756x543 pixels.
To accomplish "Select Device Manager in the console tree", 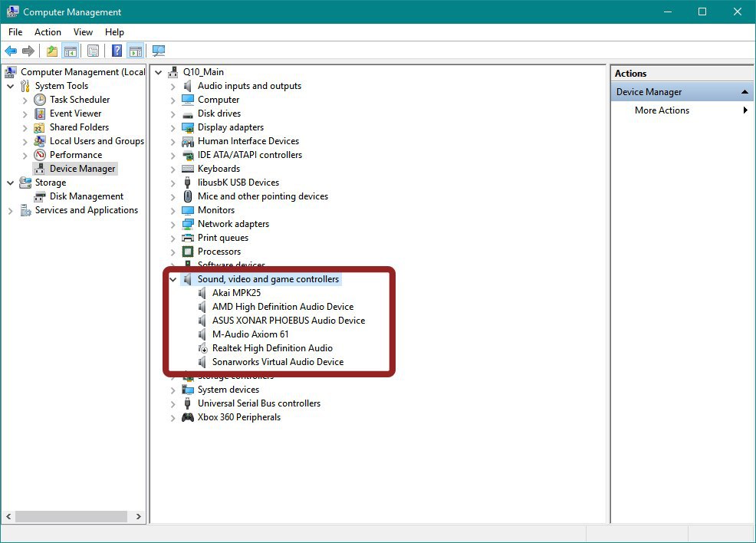I will click(x=83, y=169).
